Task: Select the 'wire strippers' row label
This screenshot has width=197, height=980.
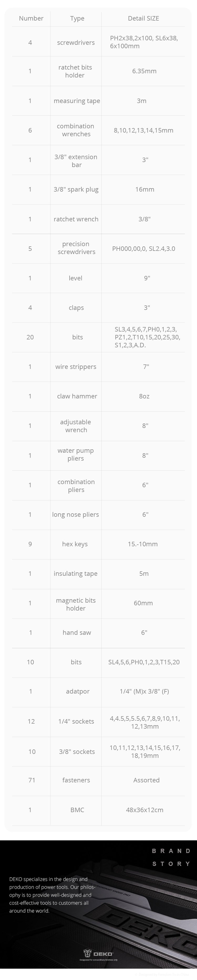Action: coord(76,367)
